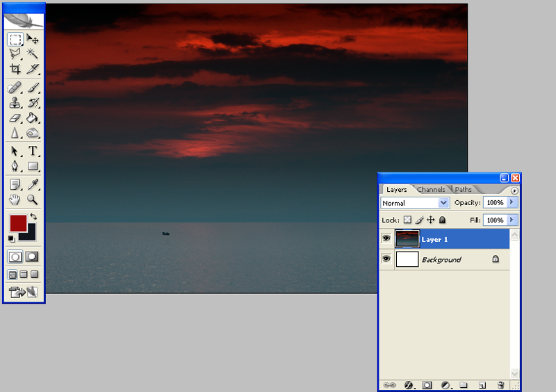Viewport: 556px width, 392px height.
Task: Select the Layer 1 name
Action: coord(434,240)
